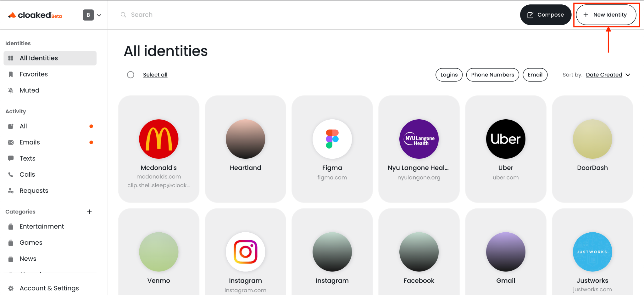Click the Muted bell icon

point(11,90)
